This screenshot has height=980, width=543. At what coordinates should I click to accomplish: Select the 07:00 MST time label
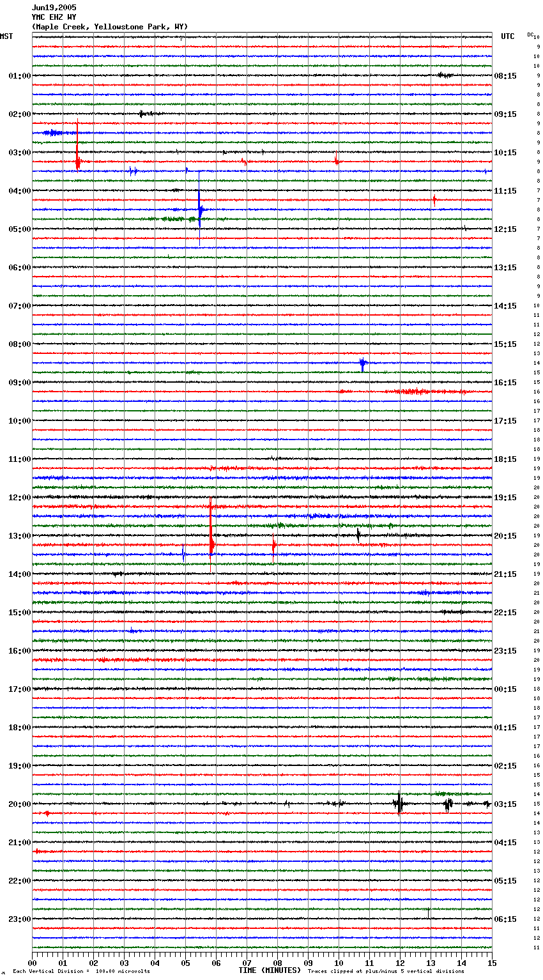[x=19, y=306]
